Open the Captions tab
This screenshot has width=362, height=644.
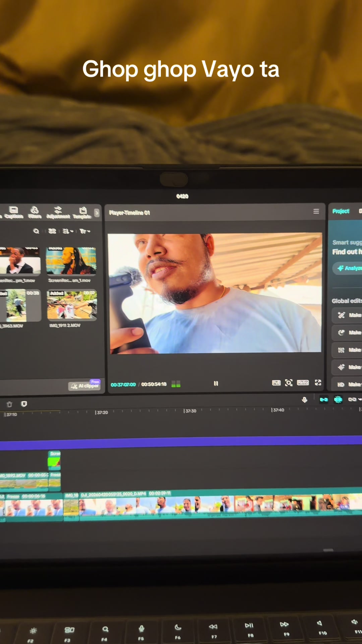tap(14, 213)
